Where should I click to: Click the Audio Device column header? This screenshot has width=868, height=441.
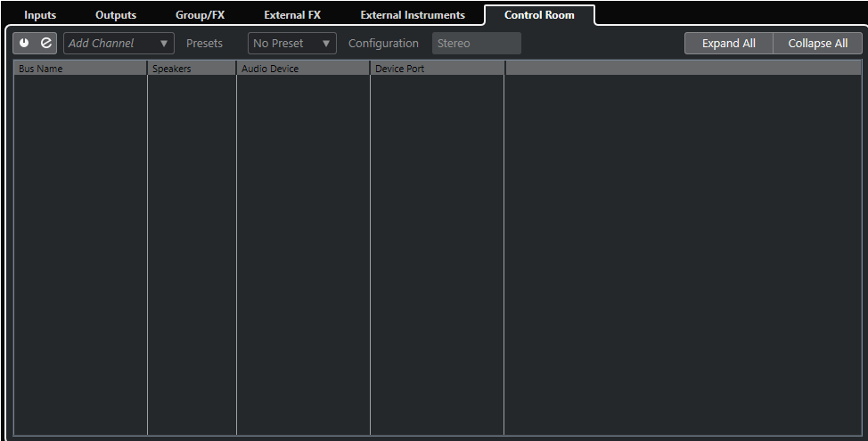coord(303,69)
